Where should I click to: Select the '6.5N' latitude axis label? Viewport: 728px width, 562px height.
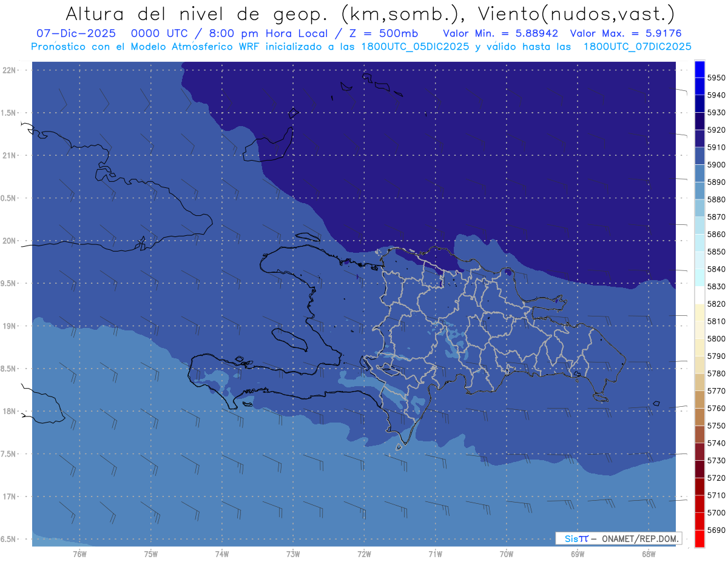9,540
